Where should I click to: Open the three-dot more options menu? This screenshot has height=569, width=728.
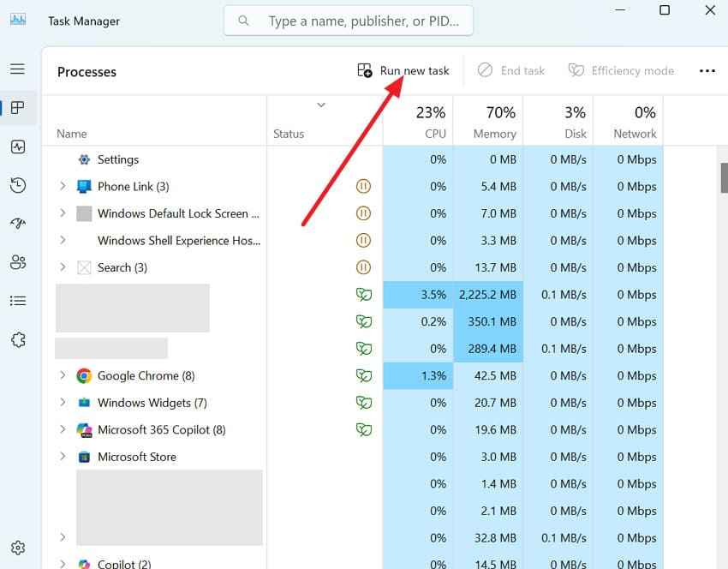pos(707,70)
